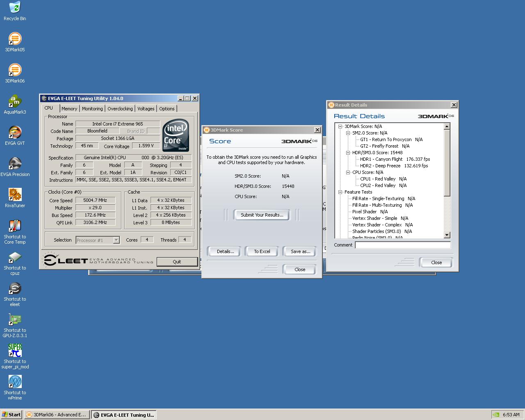Click the Core Speed 5004.7 MHz value
The image size is (525, 420).
(x=95, y=200)
